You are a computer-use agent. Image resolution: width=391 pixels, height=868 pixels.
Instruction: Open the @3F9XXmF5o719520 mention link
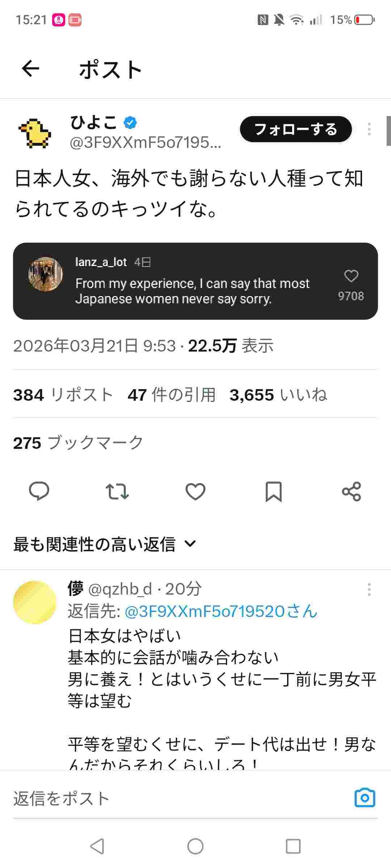coord(221,612)
